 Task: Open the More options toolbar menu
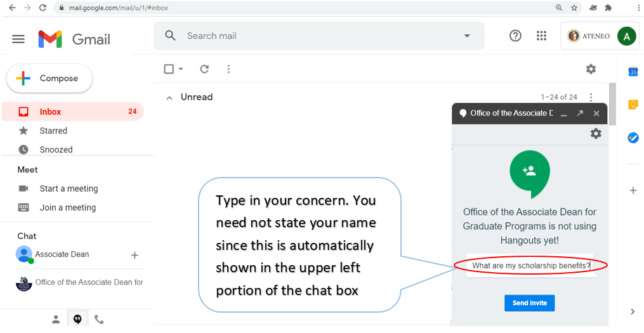click(x=228, y=69)
